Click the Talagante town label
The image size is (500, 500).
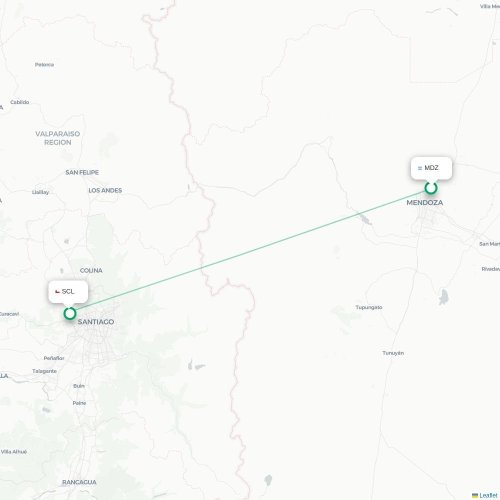44,371
